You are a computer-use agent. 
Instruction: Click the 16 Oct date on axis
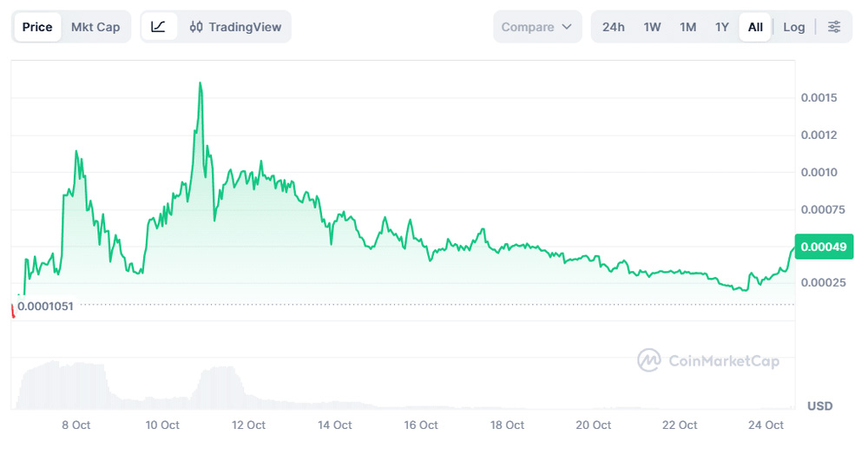422,425
